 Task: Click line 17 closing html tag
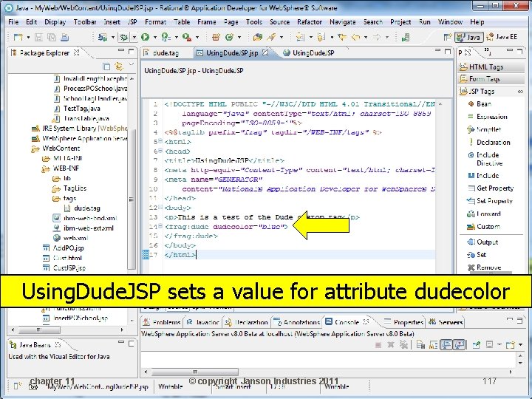pos(180,255)
